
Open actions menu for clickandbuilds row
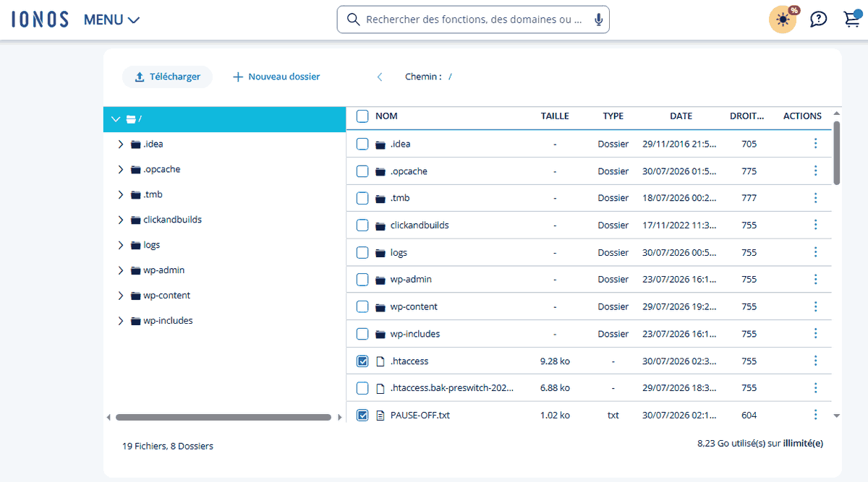(x=815, y=225)
